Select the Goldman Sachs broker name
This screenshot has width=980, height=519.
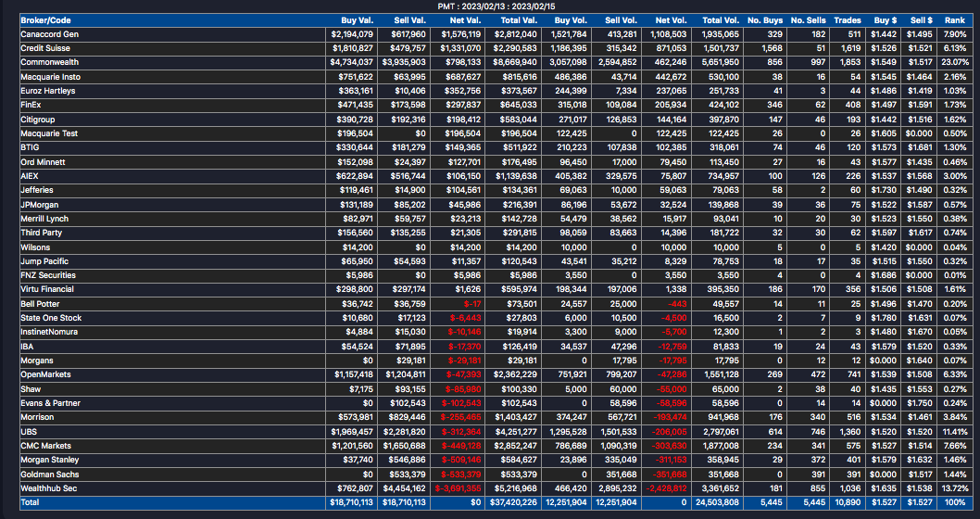49,474
